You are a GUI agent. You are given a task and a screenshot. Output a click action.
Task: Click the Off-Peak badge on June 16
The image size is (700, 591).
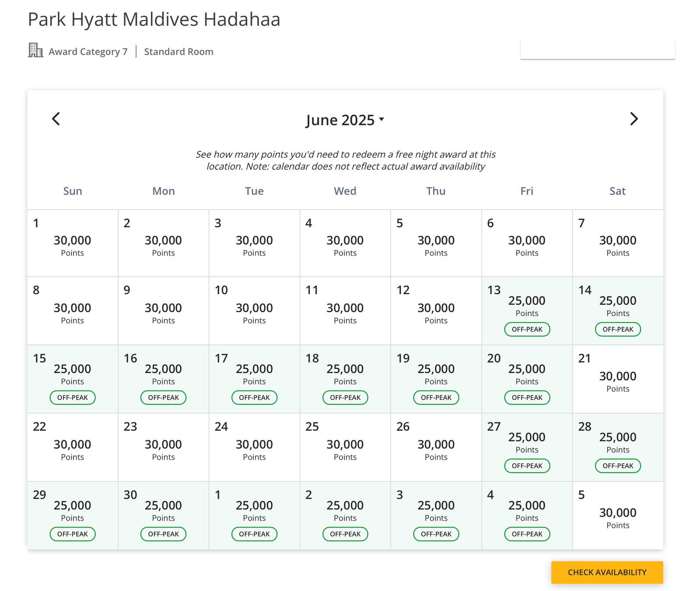click(163, 398)
